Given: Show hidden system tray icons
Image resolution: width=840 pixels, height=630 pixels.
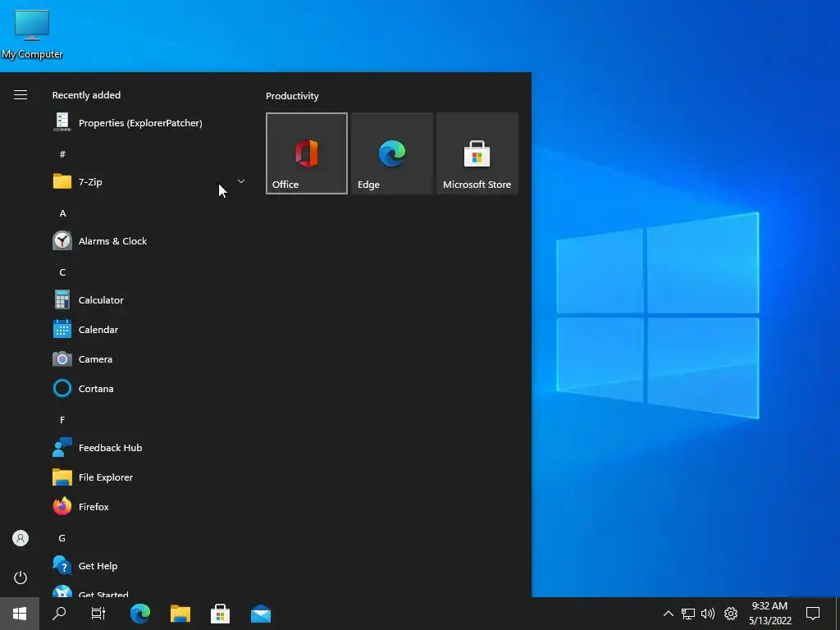Looking at the screenshot, I should click(x=668, y=614).
